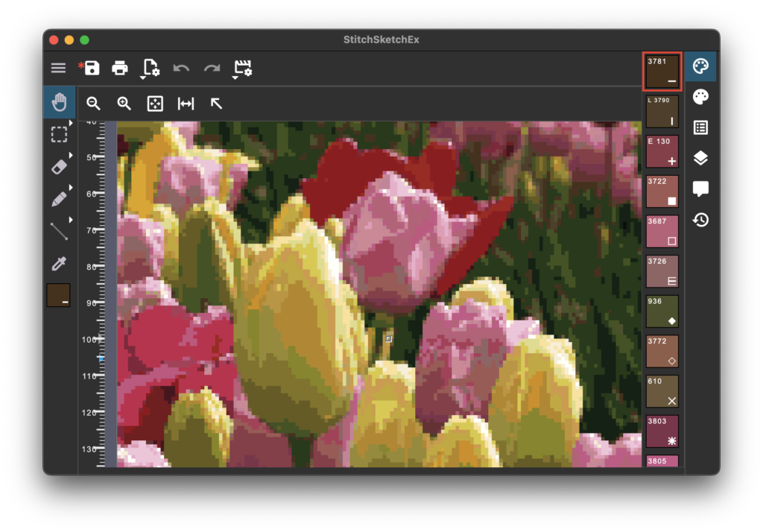Click the redo arrow

point(212,69)
